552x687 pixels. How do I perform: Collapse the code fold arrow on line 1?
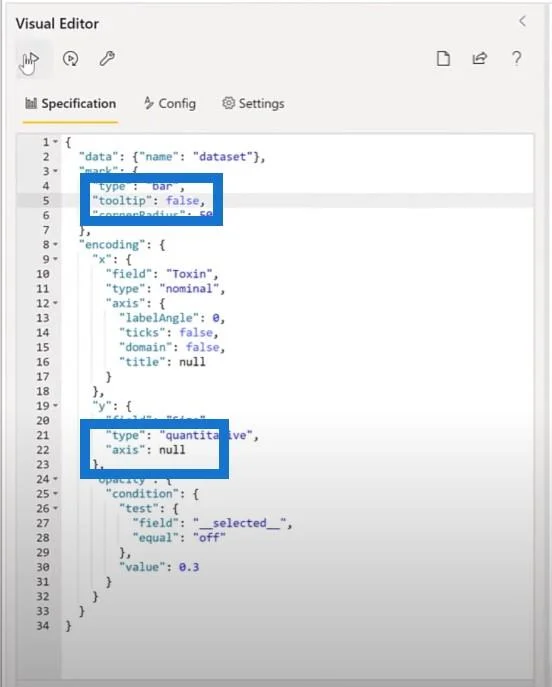coord(56,142)
